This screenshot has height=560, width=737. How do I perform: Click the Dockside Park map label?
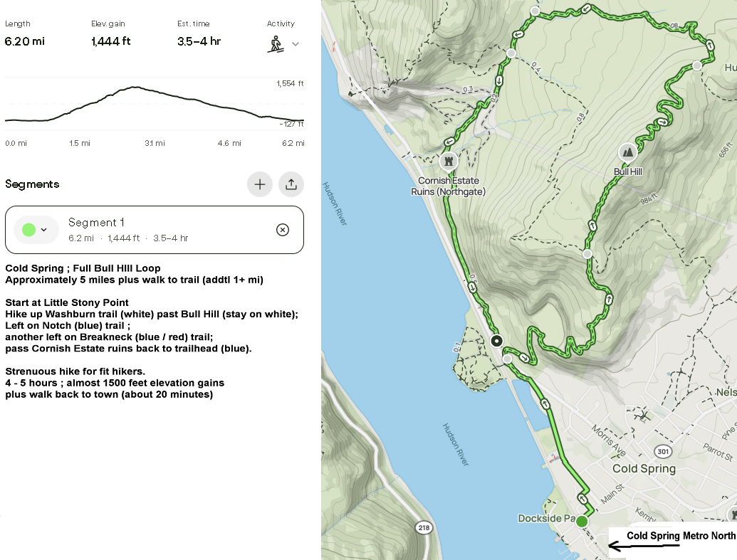point(545,519)
